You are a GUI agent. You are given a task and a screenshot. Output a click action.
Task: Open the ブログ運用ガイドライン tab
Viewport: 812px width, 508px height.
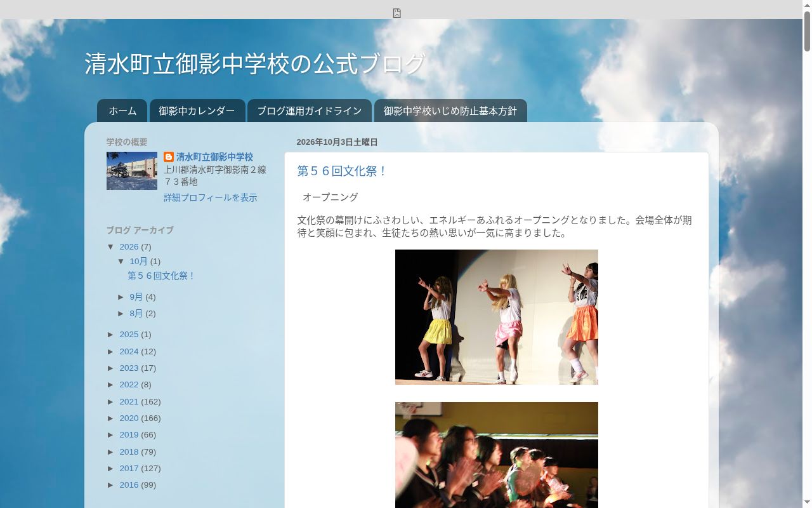309,110
